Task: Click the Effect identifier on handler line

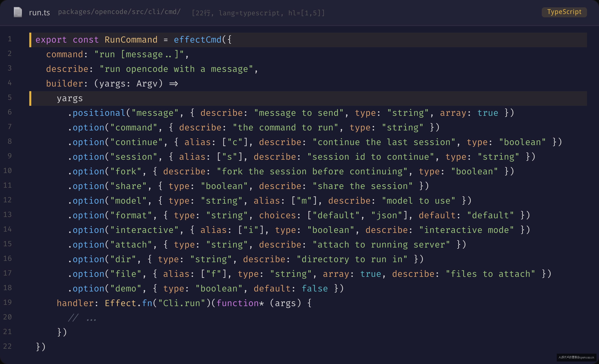Action: [x=120, y=303]
